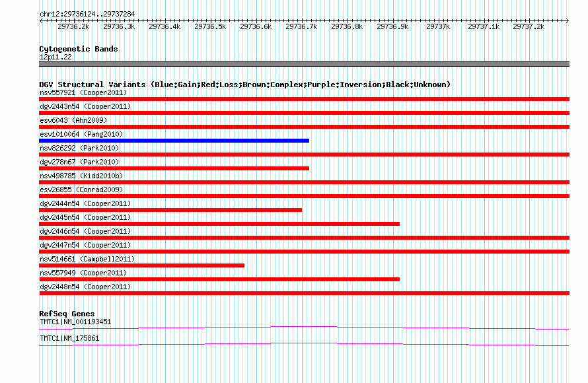588x383 pixels.
Task: Select the red bar under nsv826292
Action: coord(304,155)
